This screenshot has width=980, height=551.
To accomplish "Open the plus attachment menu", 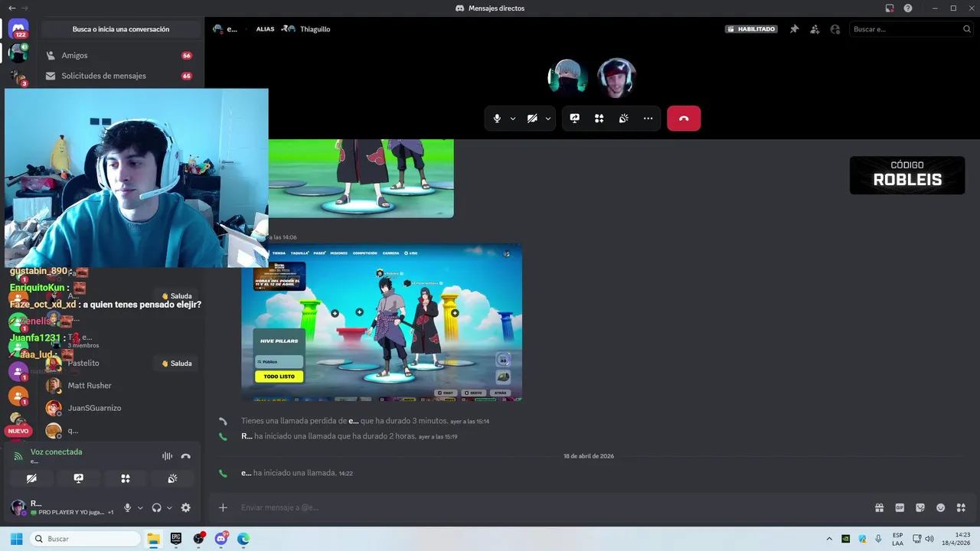I will [x=223, y=507].
